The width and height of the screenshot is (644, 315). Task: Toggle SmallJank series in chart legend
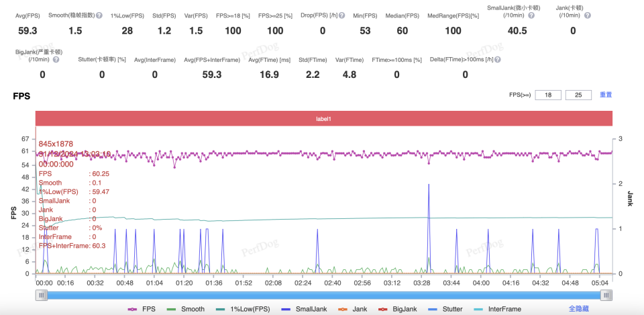pyautogui.click(x=305, y=309)
